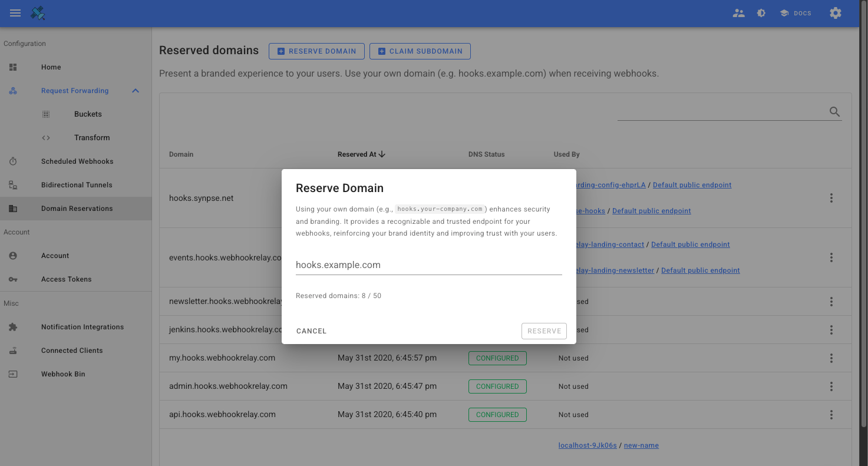Screen dimensions: 868x466
Task: Open Bidirectional Tunnels via its sidebar icon
Action: click(x=12, y=184)
